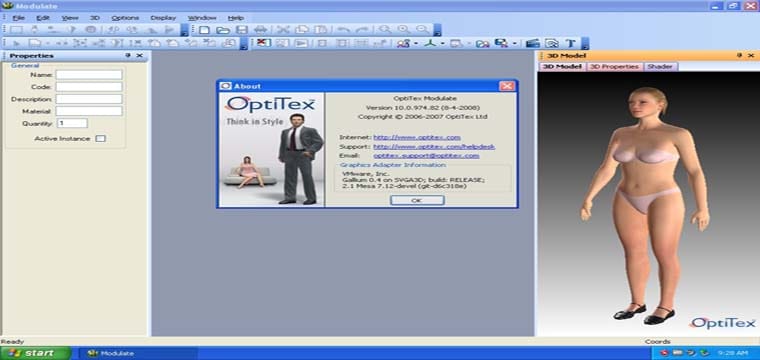The width and height of the screenshot is (760, 360).
Task: Click the large T text icon
Action: tap(570, 43)
